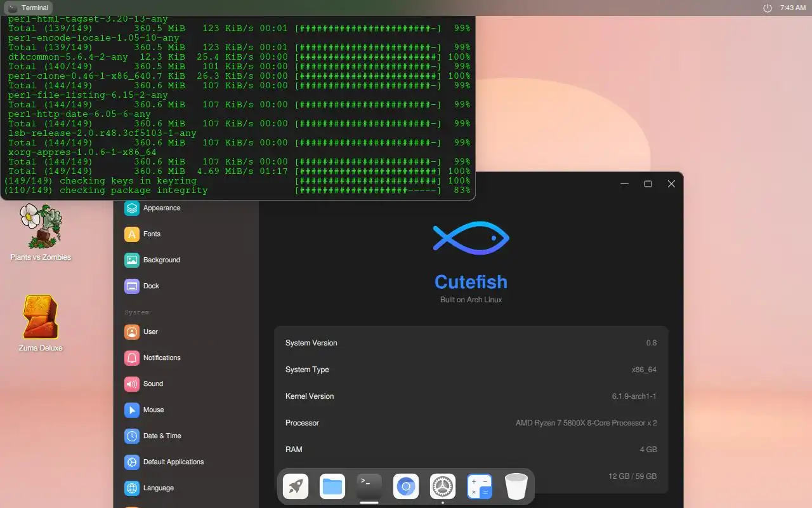Click the 7:43 AM clock

click(793, 8)
